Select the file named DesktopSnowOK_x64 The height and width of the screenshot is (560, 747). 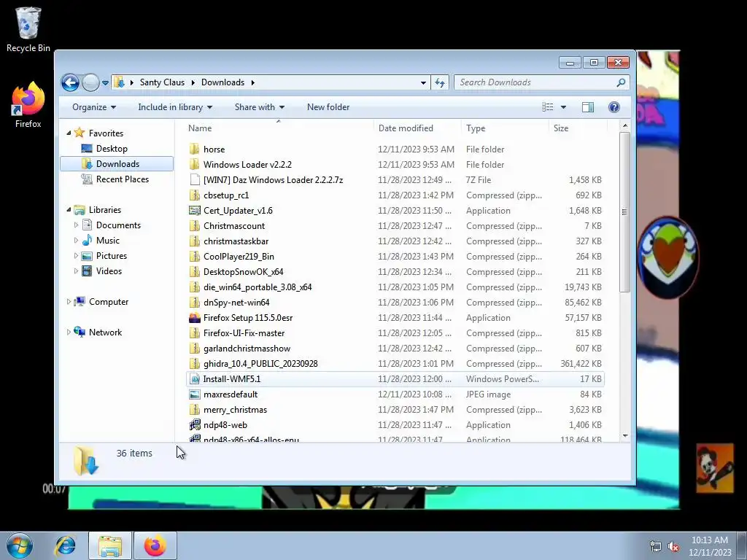pyautogui.click(x=244, y=272)
